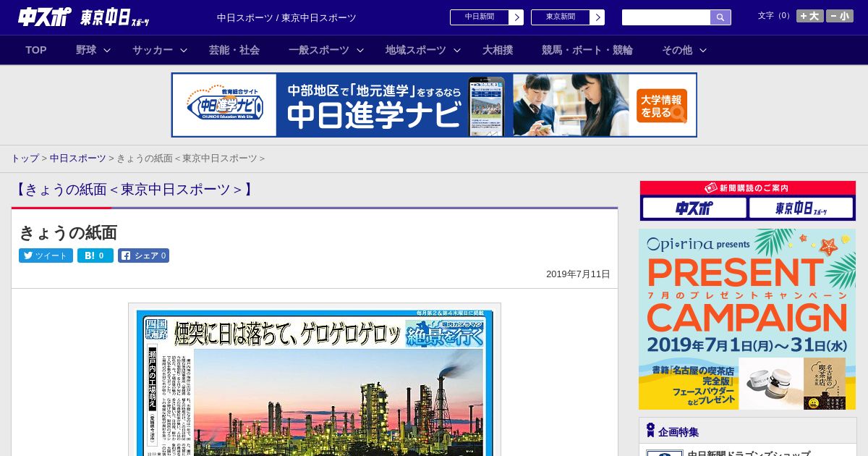Click the 中日進学ナビ banner ad
The width and height of the screenshot is (868, 456).
434,105
